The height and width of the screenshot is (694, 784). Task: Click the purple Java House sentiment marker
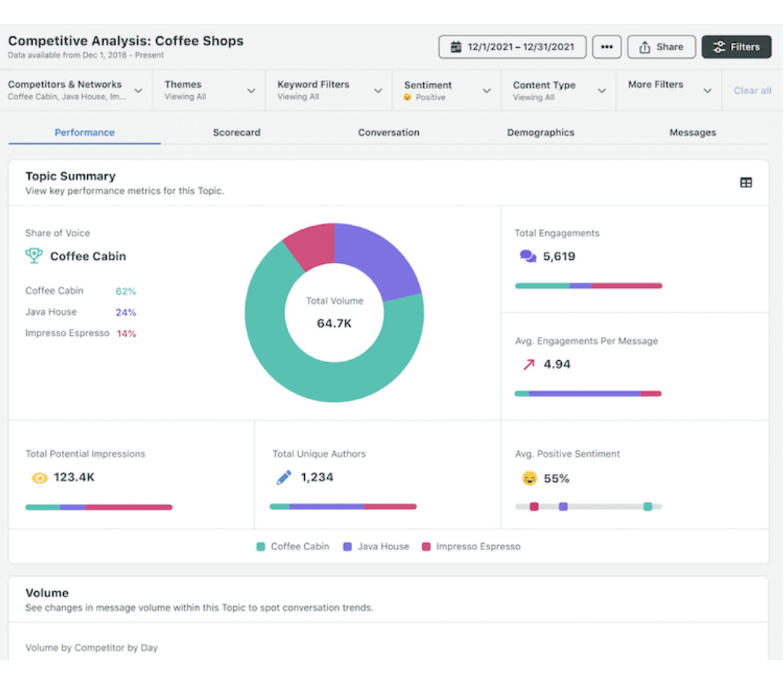pyautogui.click(x=563, y=507)
